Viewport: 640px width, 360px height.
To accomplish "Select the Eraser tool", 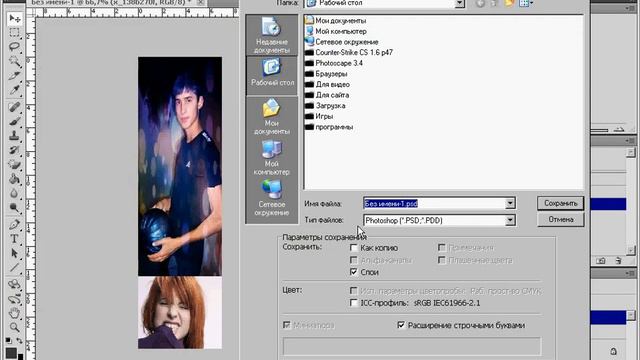I will coord(15,164).
